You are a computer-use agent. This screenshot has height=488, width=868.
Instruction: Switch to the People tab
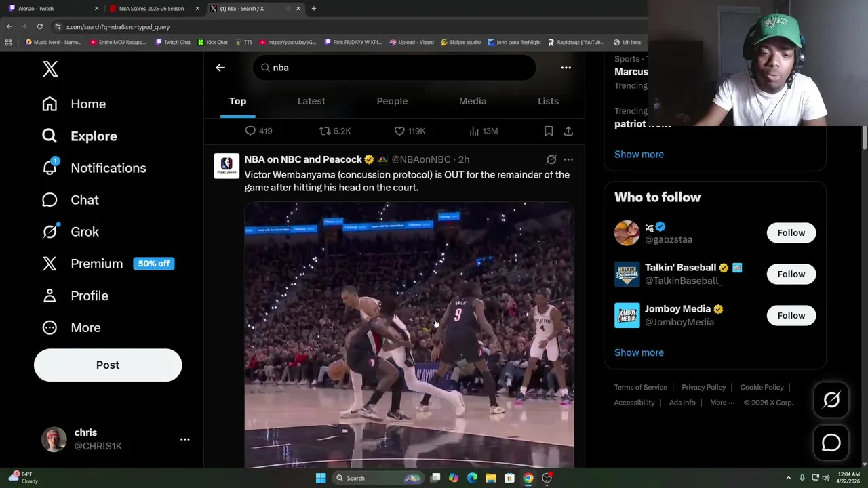click(392, 101)
